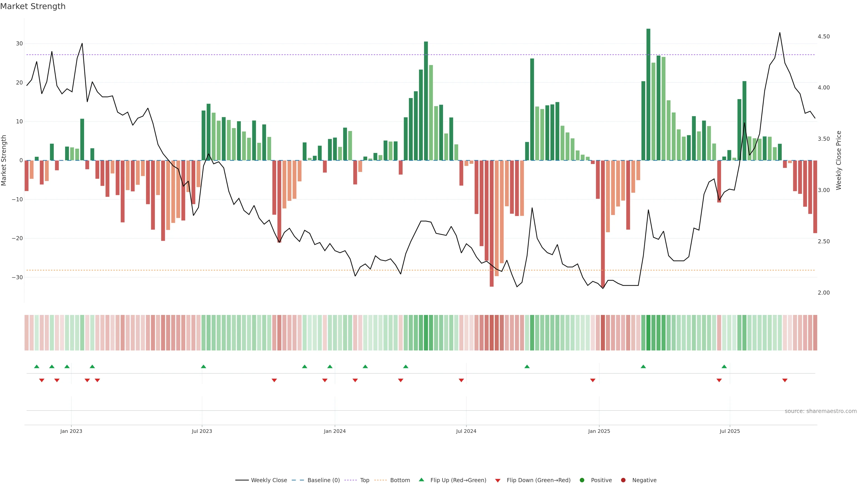Click the Flip Up marker near Jul 2023
Screen dimensions: 868x488
pos(203,366)
